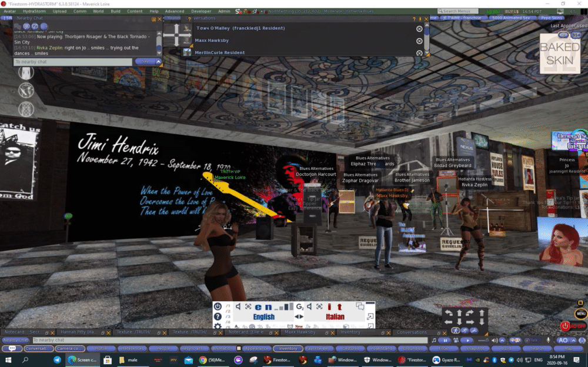Open the Developer menu

point(201,11)
